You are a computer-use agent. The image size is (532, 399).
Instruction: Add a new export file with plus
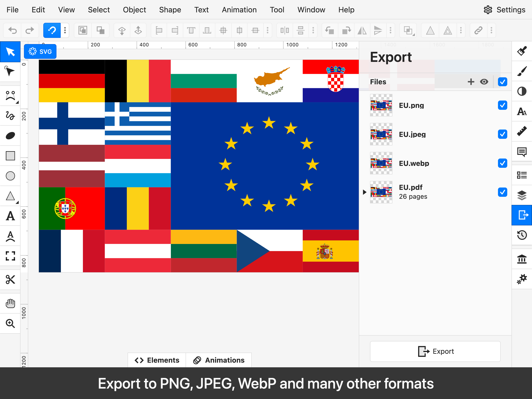tap(471, 82)
